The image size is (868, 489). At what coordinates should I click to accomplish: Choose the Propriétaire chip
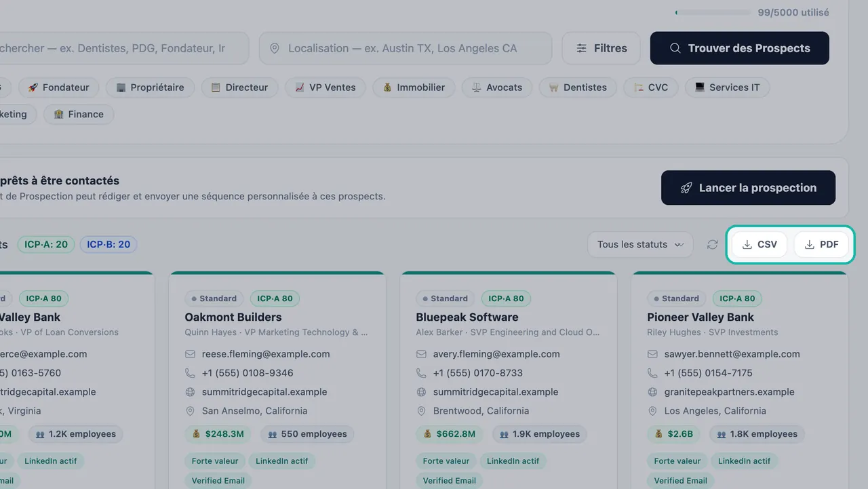150,87
